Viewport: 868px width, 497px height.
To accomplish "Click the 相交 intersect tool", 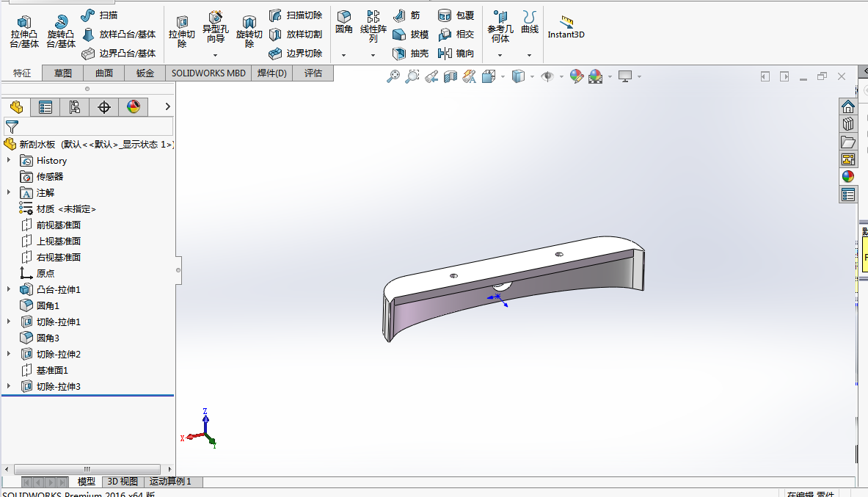I will [x=456, y=35].
